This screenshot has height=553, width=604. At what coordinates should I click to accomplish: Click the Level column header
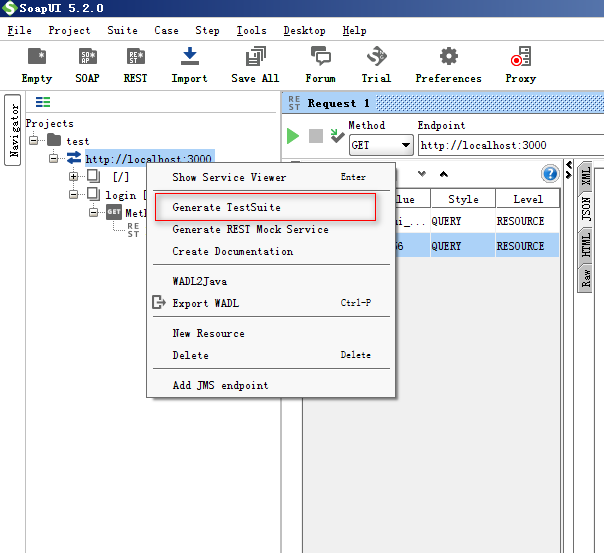click(x=528, y=199)
